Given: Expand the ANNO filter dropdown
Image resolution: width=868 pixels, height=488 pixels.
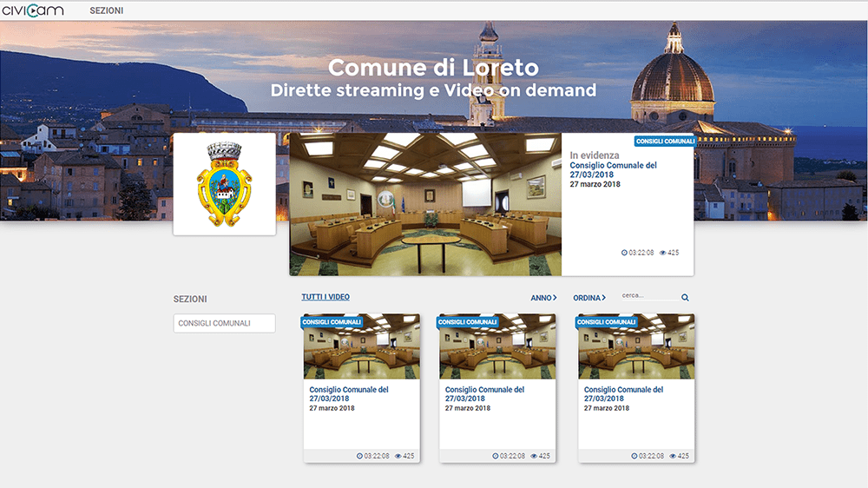Looking at the screenshot, I should tap(543, 298).
